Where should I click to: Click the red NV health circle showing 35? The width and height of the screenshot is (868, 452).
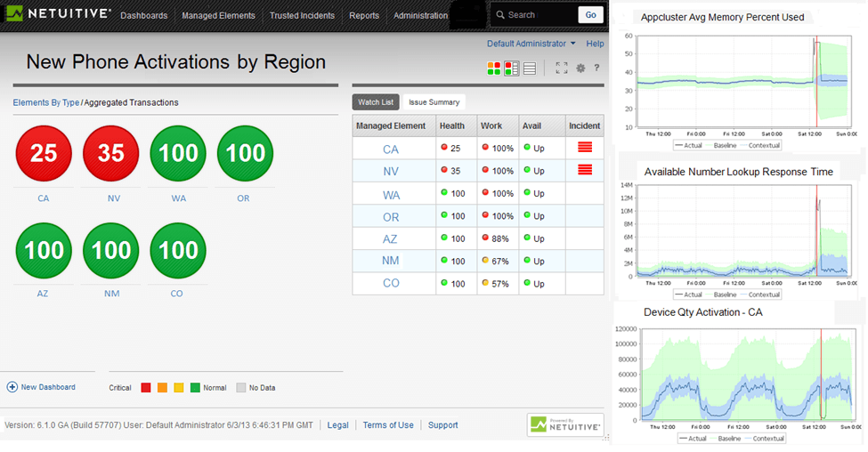tap(110, 154)
